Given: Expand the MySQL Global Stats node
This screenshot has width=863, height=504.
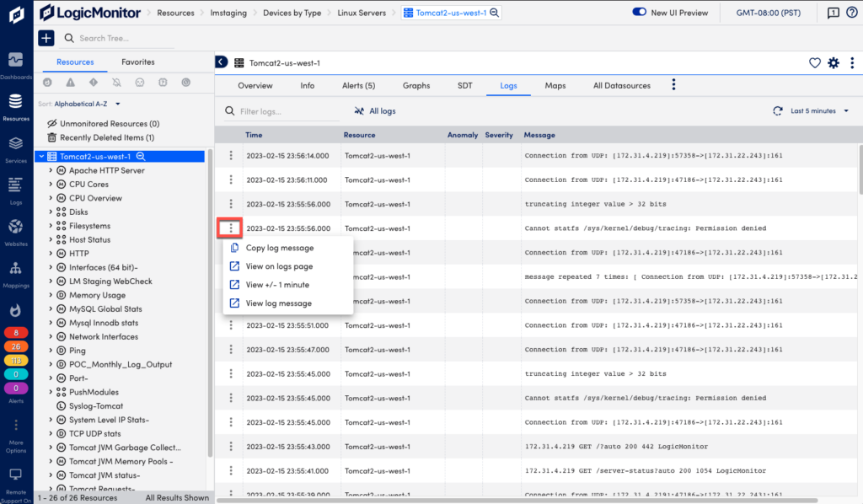Looking at the screenshot, I should pyautogui.click(x=51, y=308).
